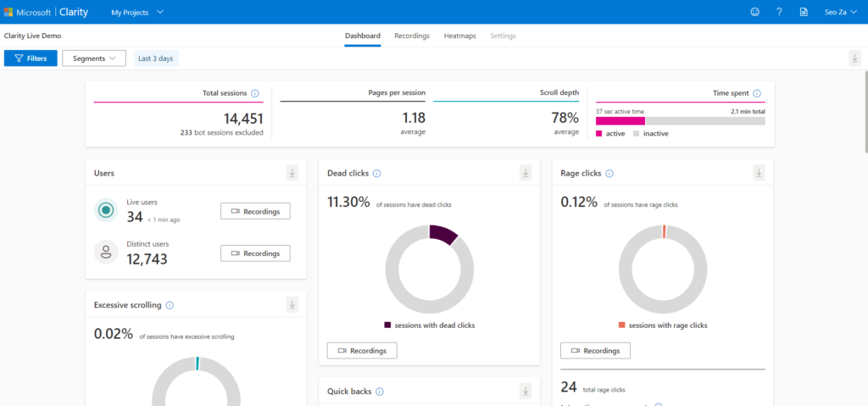The height and width of the screenshot is (406, 868).
Task: Switch to the Dashboard tab
Action: tap(363, 36)
